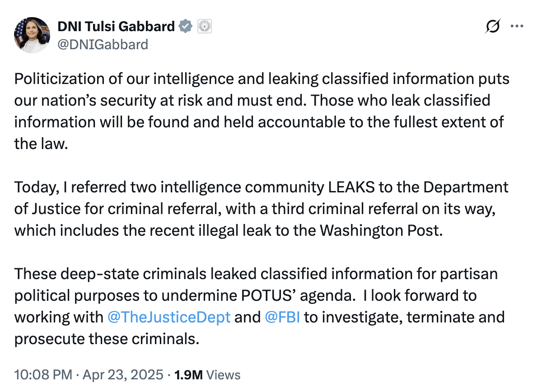Open Tulsi Gabbard's profile picture
The width and height of the screenshot is (533, 392).
pos(32,35)
